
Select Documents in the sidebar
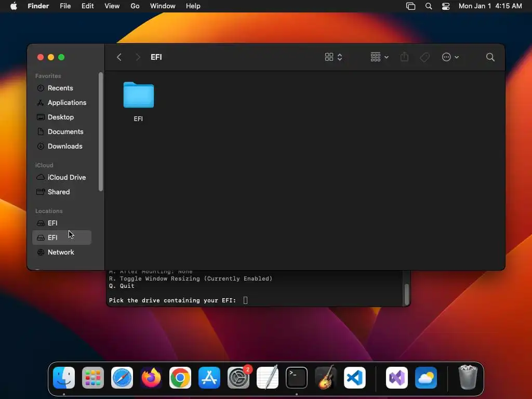(62, 131)
